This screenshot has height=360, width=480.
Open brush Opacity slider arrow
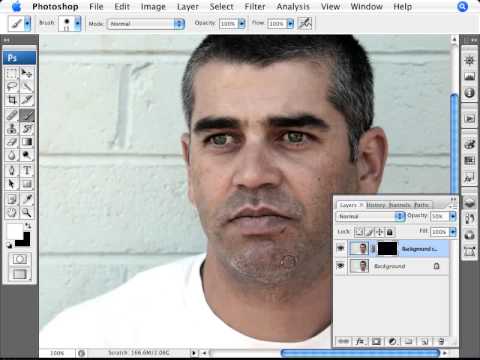[242, 24]
